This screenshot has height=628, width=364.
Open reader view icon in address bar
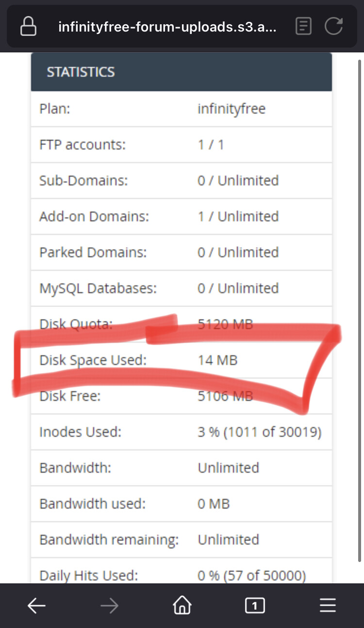click(303, 26)
